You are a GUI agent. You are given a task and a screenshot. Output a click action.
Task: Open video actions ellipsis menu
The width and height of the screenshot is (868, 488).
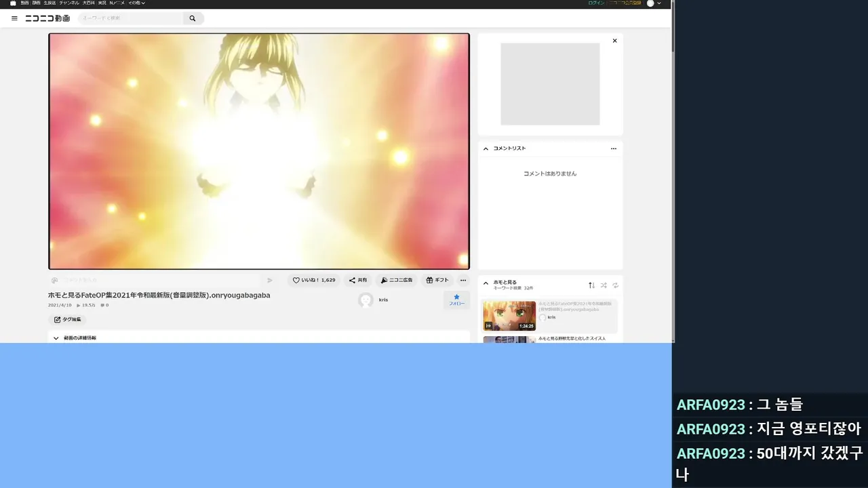pos(463,280)
